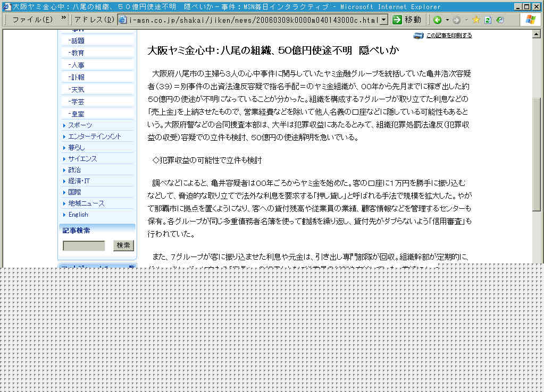The height and width of the screenshot is (392, 544).
Task: Open the Back button history dropdown arrow
Action: 447,20
